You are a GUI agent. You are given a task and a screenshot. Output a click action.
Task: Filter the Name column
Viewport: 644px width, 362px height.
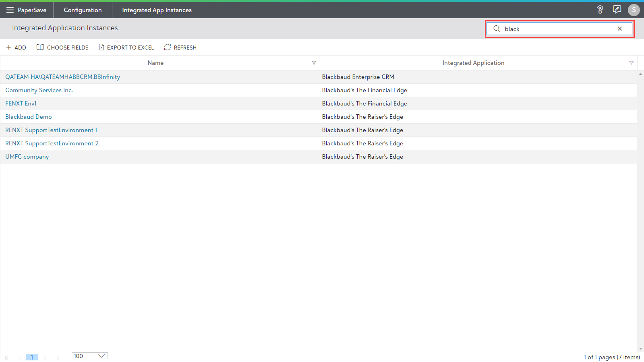(x=314, y=63)
